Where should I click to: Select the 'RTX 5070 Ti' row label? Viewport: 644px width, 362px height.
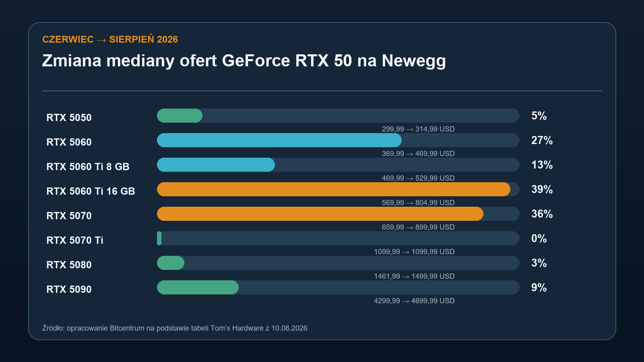(x=75, y=240)
